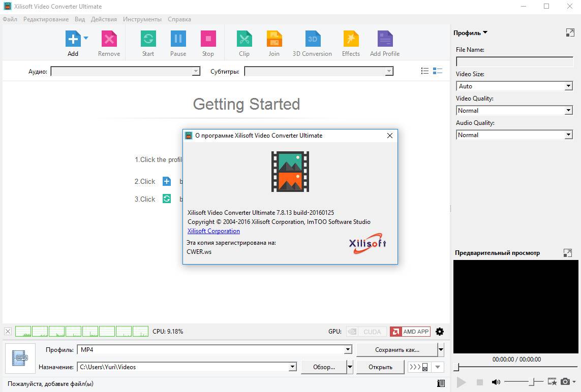Screen dimensions: 581x392
Task: Open the Назначение path dropdown
Action: pos(293,367)
